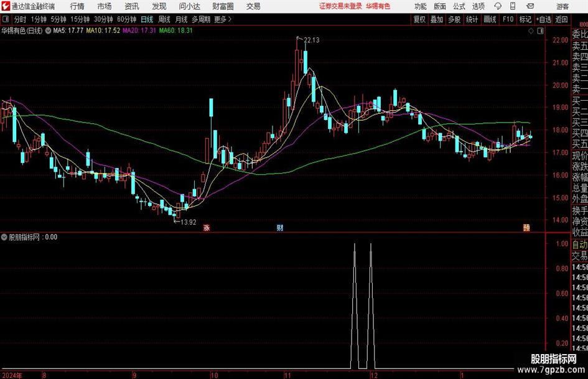Click the mobile phone icon

[x=513, y=6]
